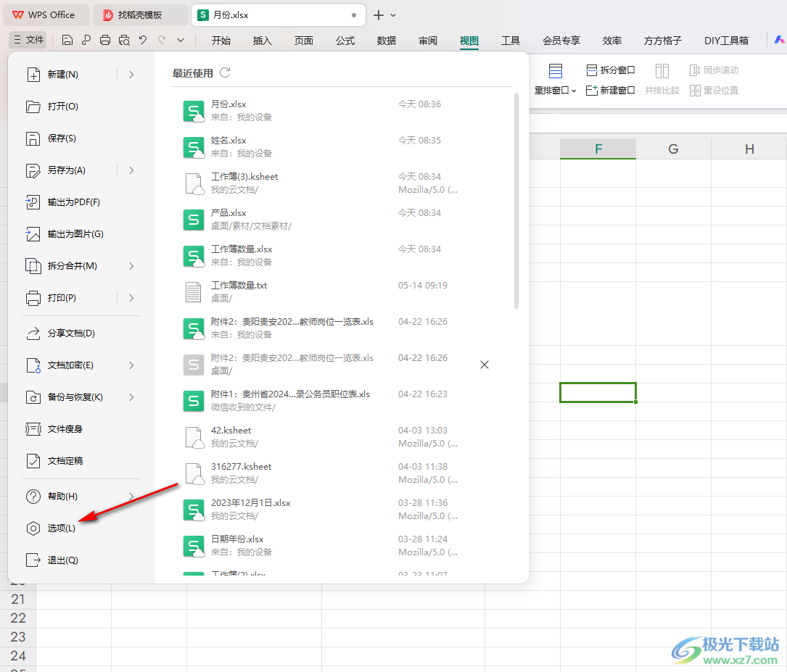Select 文件瘦身 menu entry
Image resolution: width=787 pixels, height=672 pixels.
pos(81,428)
